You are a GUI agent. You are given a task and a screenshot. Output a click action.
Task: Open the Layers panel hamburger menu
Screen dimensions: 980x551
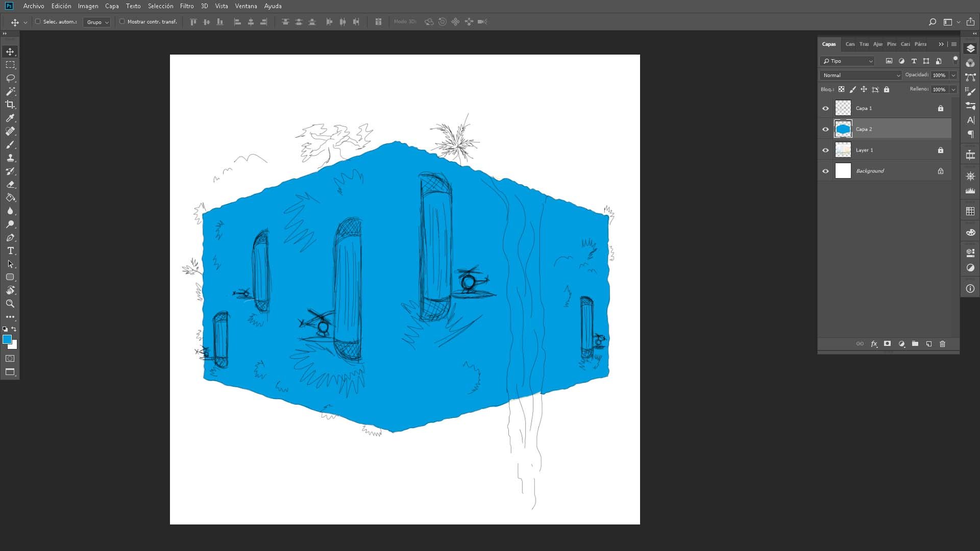(953, 44)
